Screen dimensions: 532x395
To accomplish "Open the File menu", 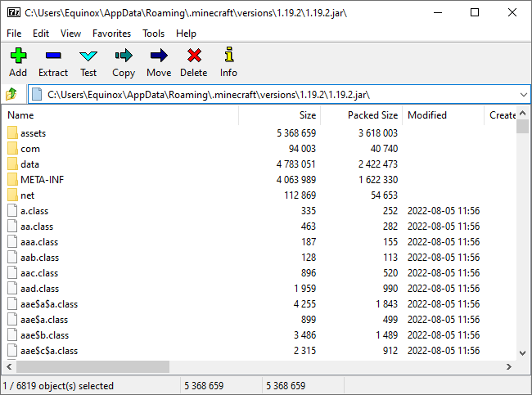I will tap(14, 34).
